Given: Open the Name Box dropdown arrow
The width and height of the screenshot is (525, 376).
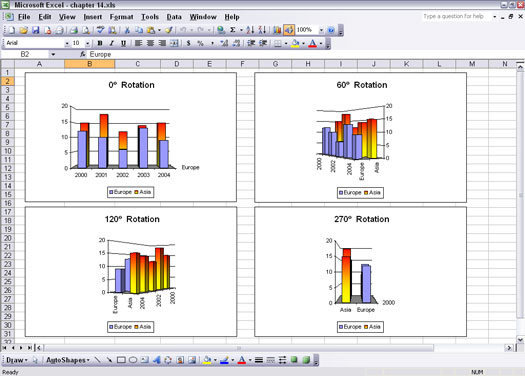Looking at the screenshot, I should [x=53, y=54].
